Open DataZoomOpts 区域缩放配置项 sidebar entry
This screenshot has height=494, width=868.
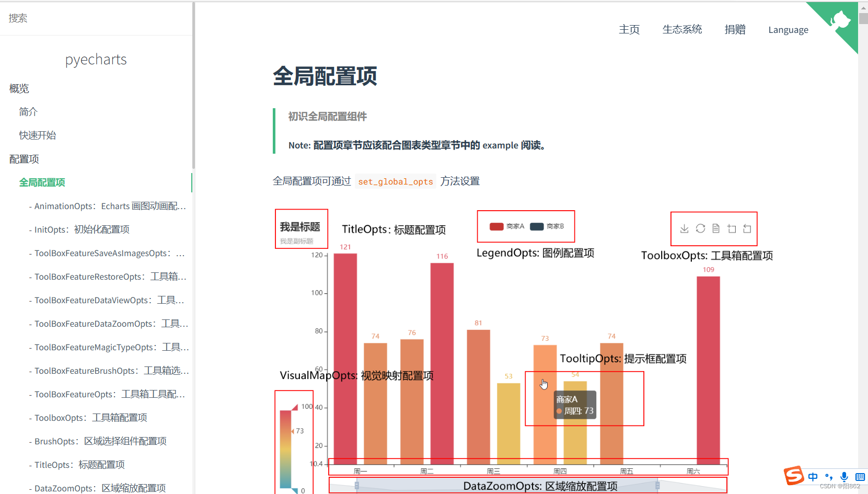(97, 488)
